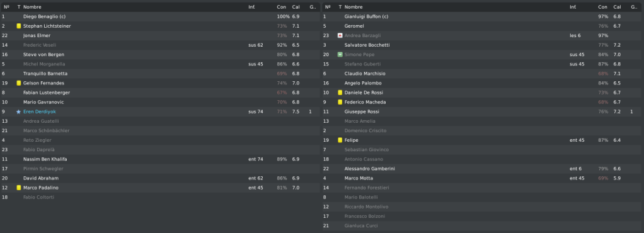Select Nassim Ben Khalifa substitute row
The width and height of the screenshot is (644, 233).
pos(161,159)
